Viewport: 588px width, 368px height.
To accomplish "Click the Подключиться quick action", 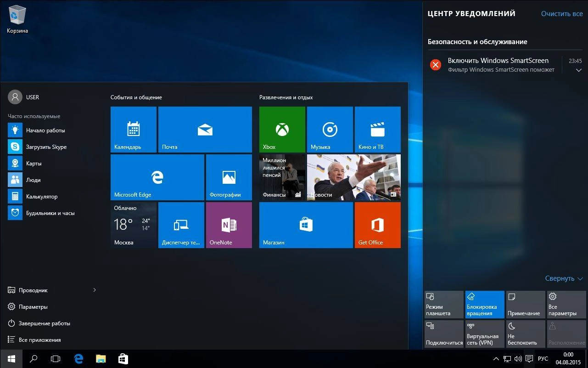I will [x=444, y=334].
